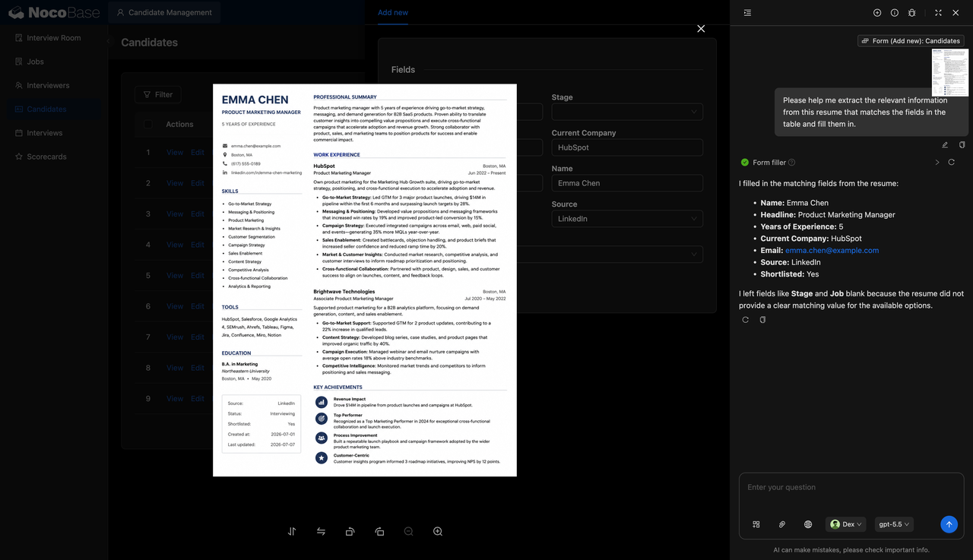Zoom out the resume preview
The image size is (973, 560).
click(x=409, y=532)
